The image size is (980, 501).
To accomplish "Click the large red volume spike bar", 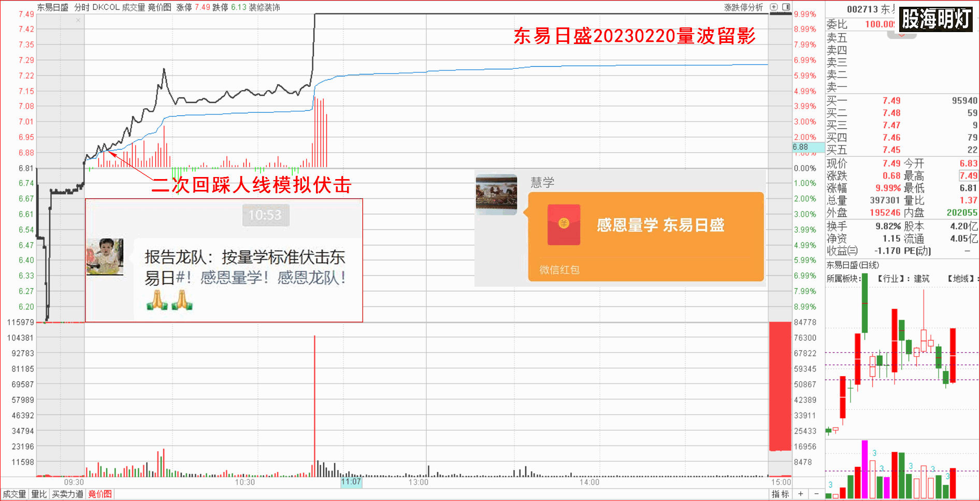I will [x=314, y=406].
